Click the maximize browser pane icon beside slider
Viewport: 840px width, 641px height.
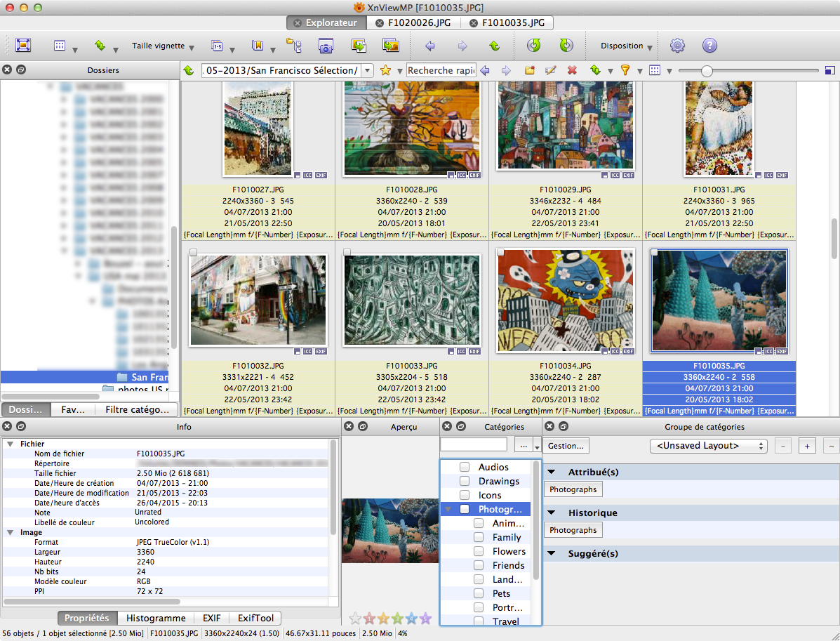click(829, 70)
